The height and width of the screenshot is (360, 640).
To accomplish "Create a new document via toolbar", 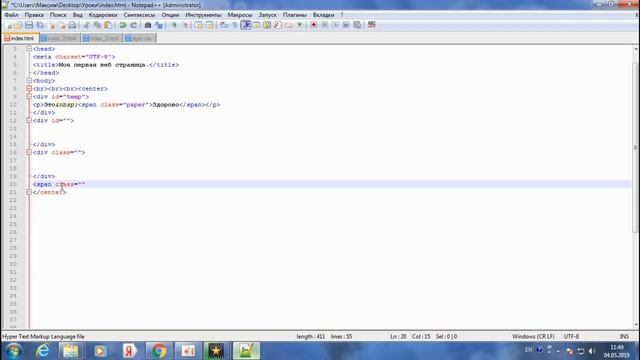I will coord(9,25).
